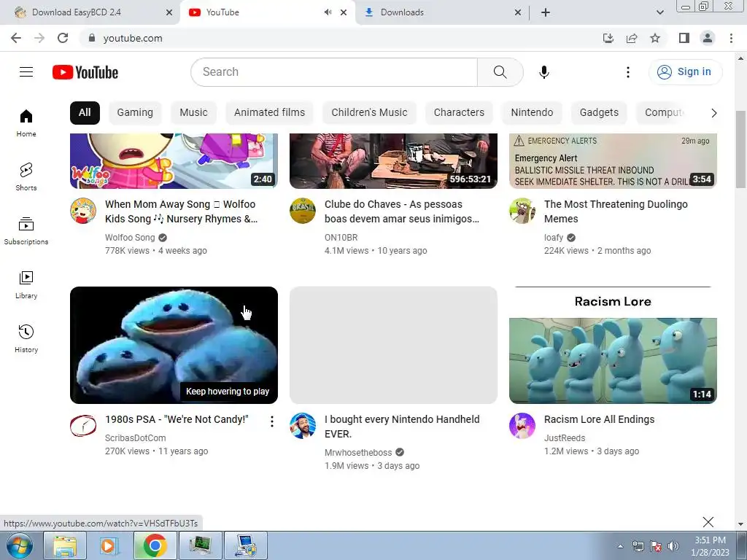Go to Home in sidebar
This screenshot has height=560, width=747.
pyautogui.click(x=26, y=122)
